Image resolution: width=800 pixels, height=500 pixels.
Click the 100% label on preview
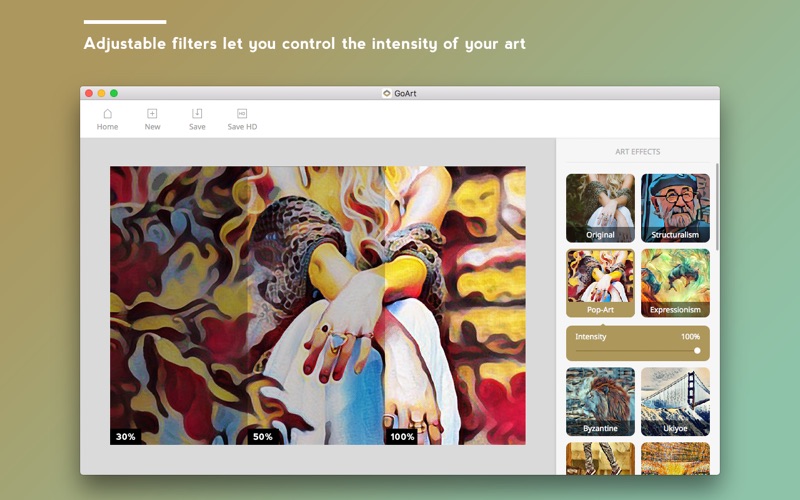pos(402,437)
